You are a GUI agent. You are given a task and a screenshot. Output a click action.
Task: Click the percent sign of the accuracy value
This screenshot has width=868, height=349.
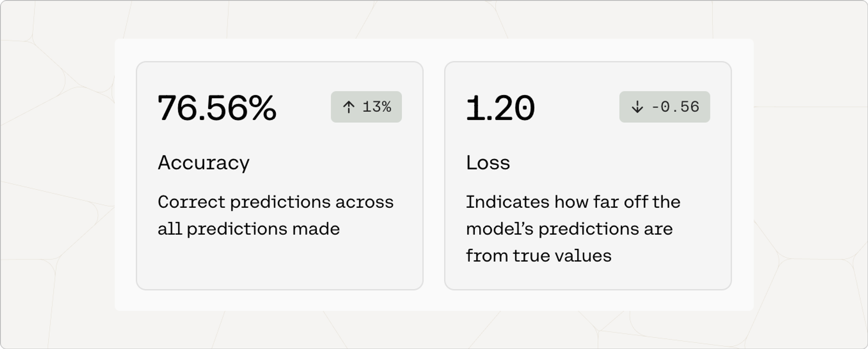263,108
